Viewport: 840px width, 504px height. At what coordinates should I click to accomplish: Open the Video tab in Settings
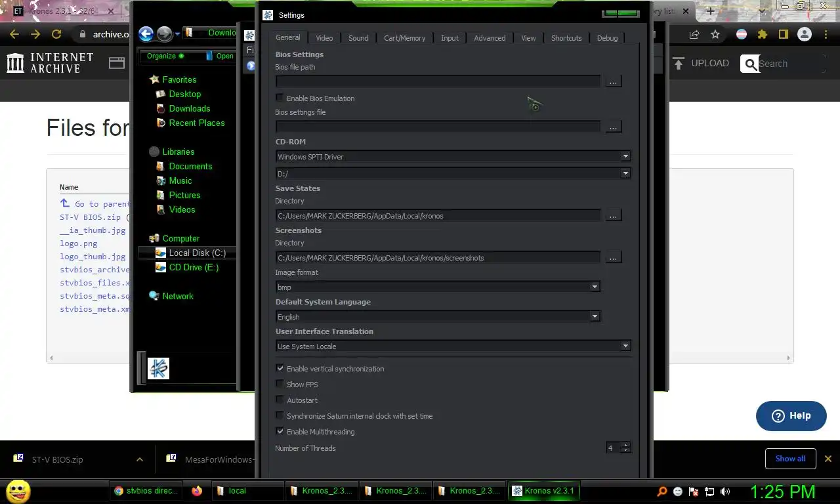click(324, 38)
